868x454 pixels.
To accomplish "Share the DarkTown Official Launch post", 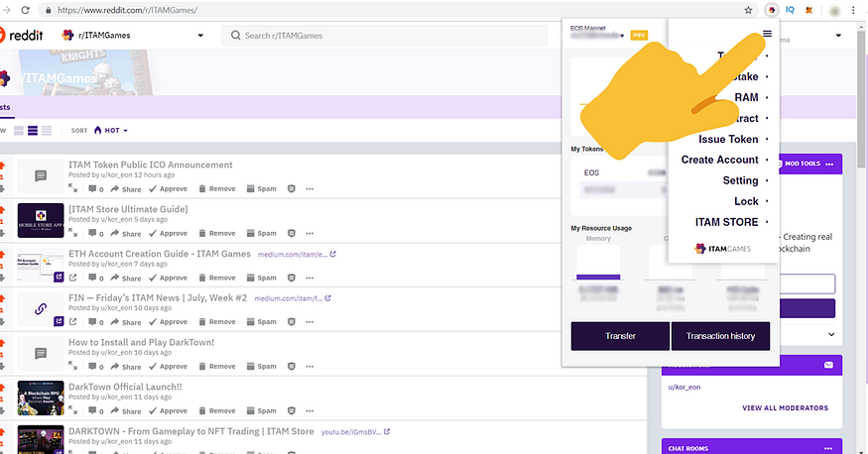I will point(126,410).
